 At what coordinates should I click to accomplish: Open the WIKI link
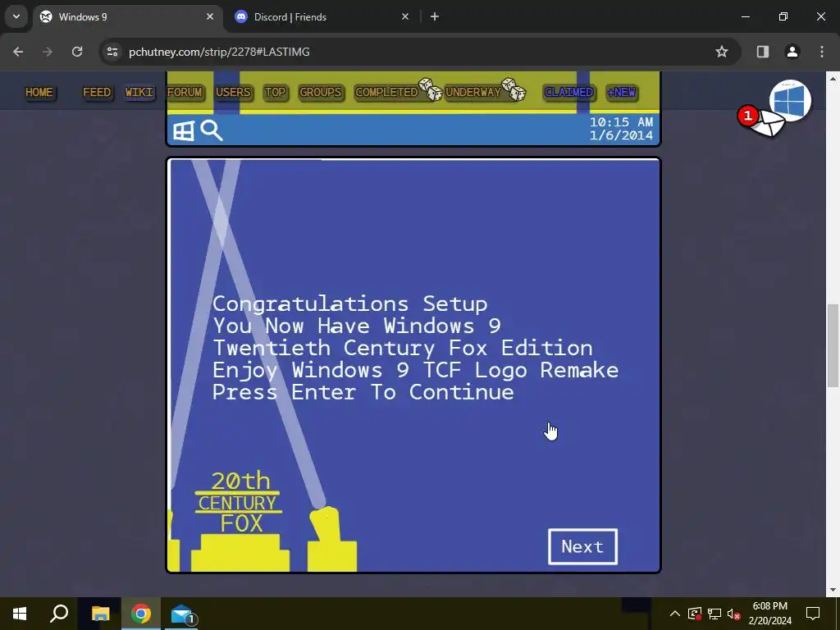(x=139, y=92)
